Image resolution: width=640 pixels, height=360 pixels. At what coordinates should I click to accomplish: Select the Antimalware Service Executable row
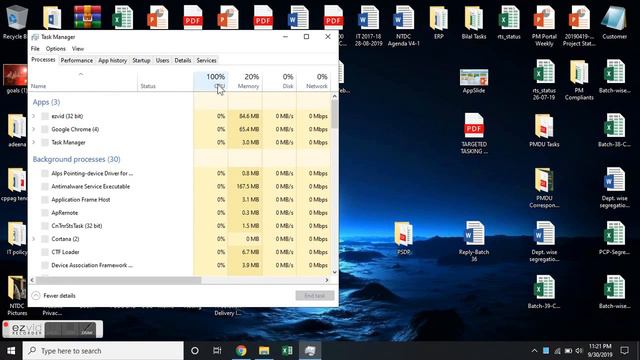point(180,187)
